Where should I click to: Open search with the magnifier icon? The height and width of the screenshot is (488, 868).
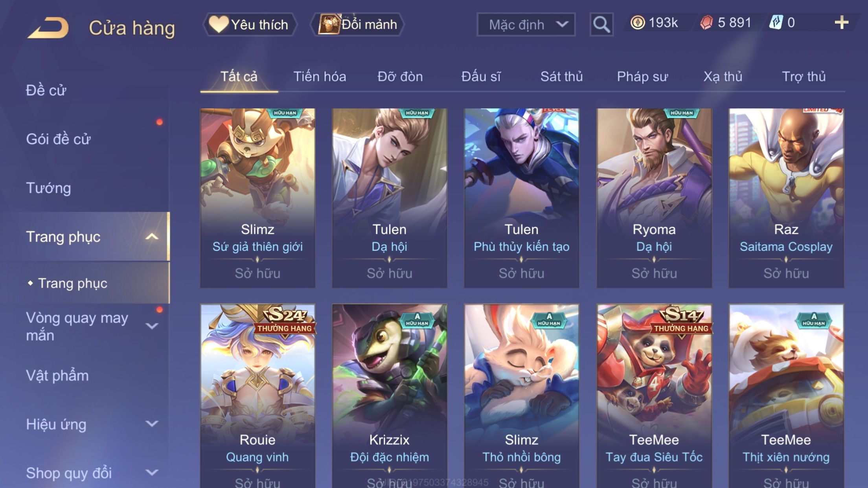pos(601,24)
